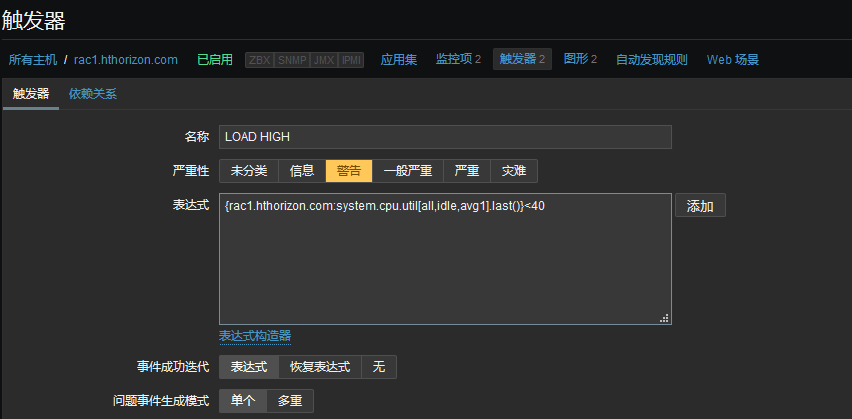852x419 pixels.
Task: Choose 多重 problem event generation mode
Action: [290, 401]
